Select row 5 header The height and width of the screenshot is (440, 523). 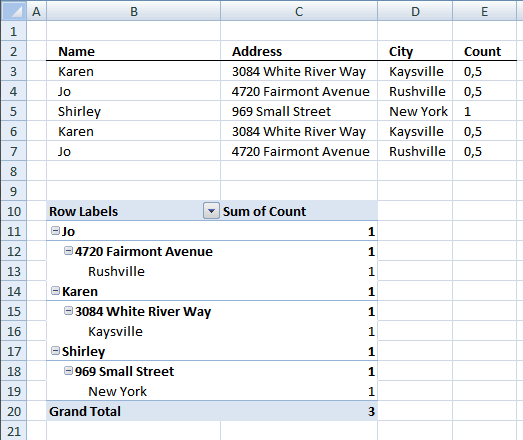tap(13, 111)
